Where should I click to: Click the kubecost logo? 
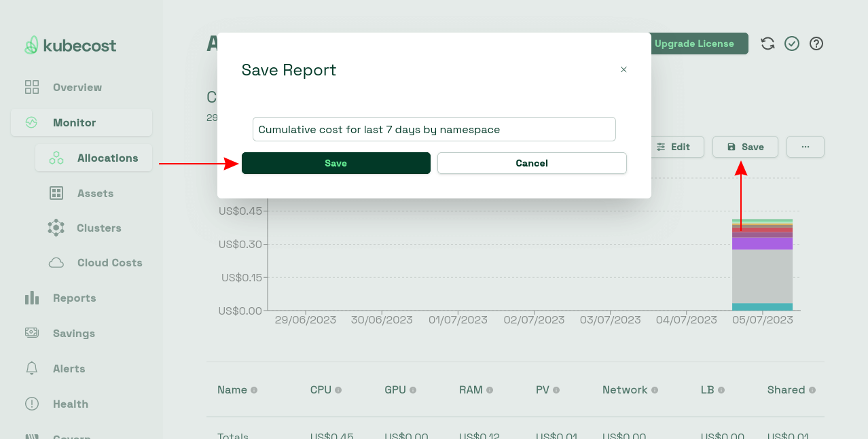tap(70, 45)
